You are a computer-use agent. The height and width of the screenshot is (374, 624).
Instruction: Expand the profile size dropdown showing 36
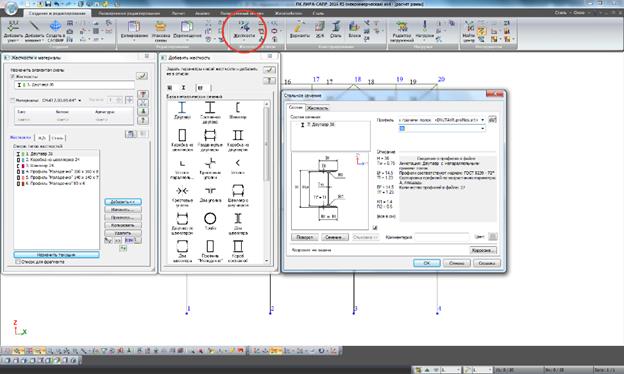coord(442,129)
